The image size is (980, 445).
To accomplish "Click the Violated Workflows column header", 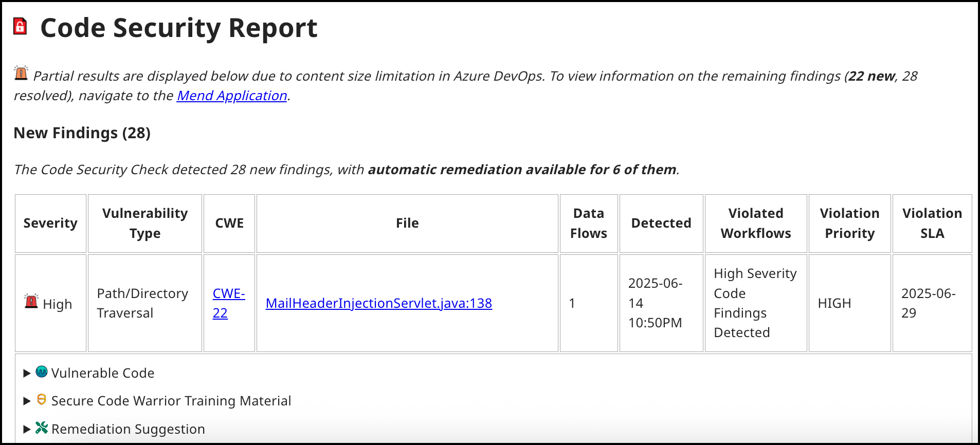I will coord(756,224).
